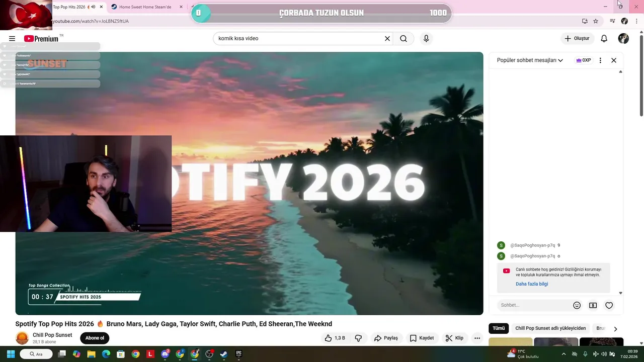Close the Home Sweet Home tab
Image resolution: width=644 pixels, height=362 pixels.
[181, 7]
